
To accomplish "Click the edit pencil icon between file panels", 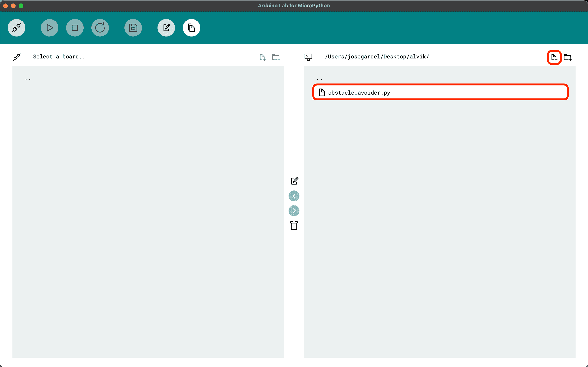I will point(294,181).
